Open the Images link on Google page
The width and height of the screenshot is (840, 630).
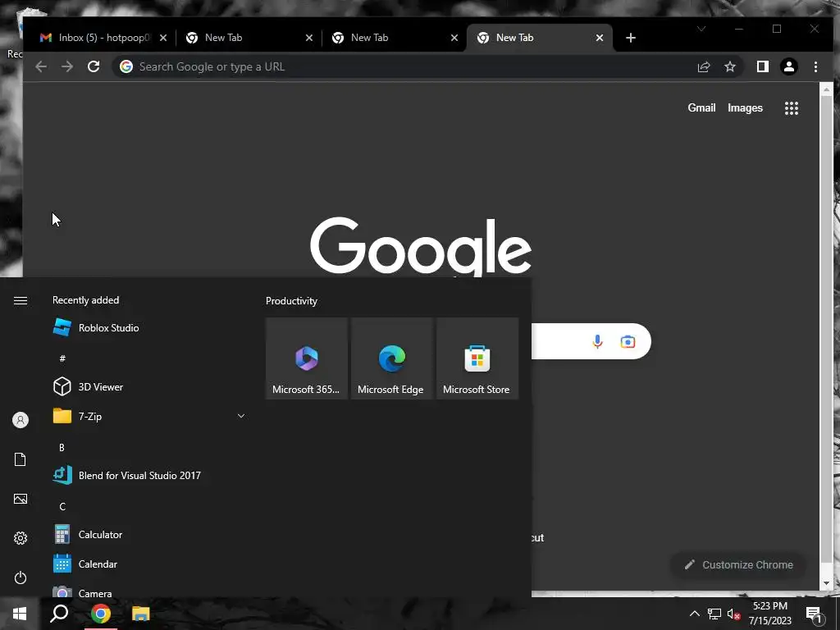(745, 107)
